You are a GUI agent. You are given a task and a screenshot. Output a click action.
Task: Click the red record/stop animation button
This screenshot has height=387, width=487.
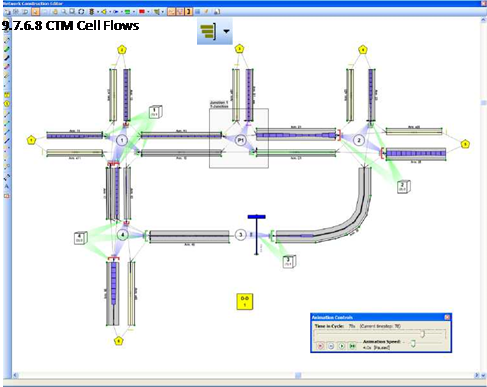(320, 346)
